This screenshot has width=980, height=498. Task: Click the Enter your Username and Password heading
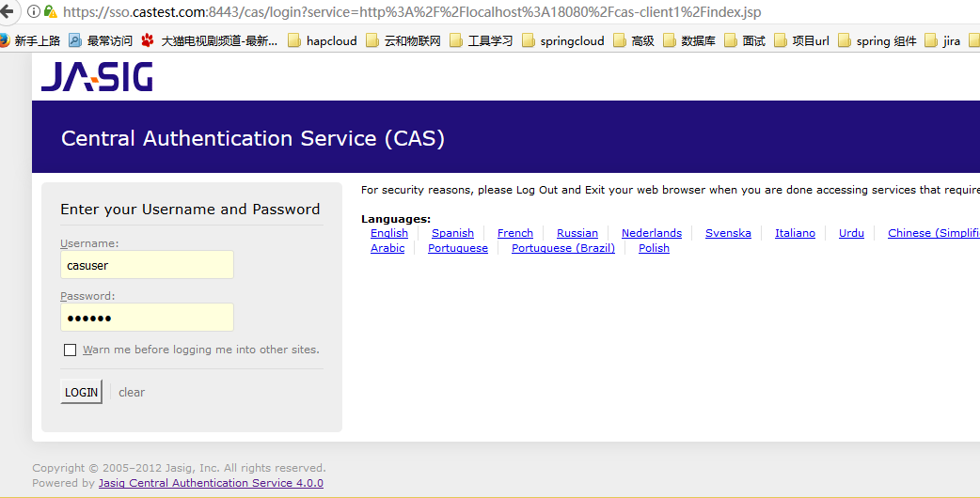[x=190, y=210]
